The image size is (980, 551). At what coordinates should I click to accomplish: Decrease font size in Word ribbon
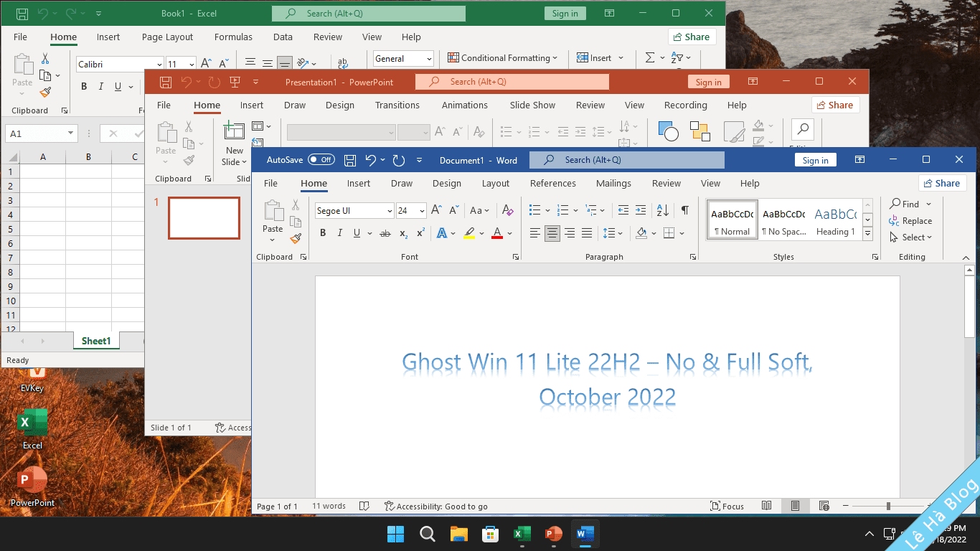coord(454,210)
